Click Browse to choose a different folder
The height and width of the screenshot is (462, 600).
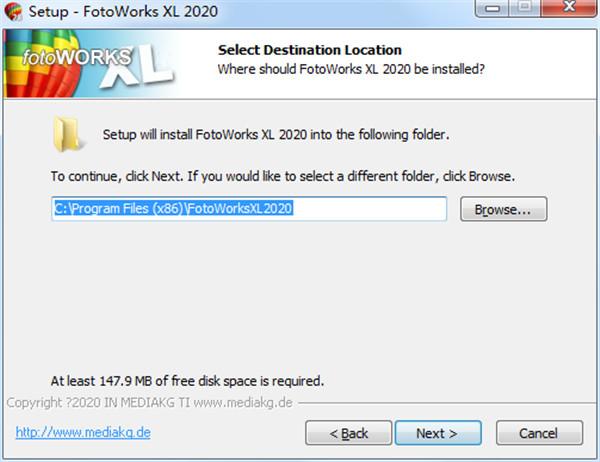[x=504, y=209]
